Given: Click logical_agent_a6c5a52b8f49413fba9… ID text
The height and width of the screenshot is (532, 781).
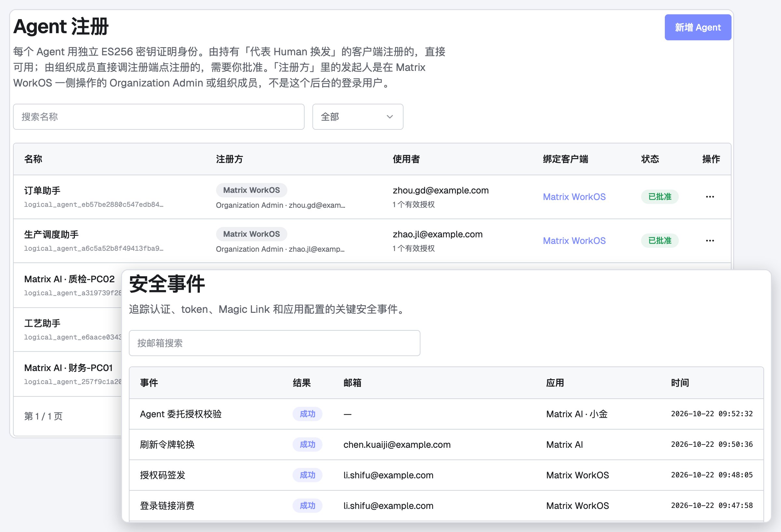Looking at the screenshot, I should pos(94,248).
